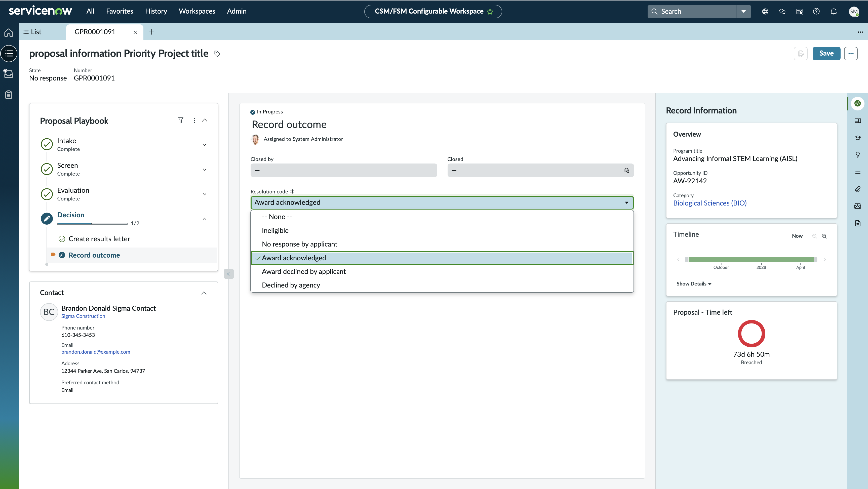Filter the Proposal Playbook with funnel icon
Screen dimensions: 868x489
pyautogui.click(x=181, y=120)
